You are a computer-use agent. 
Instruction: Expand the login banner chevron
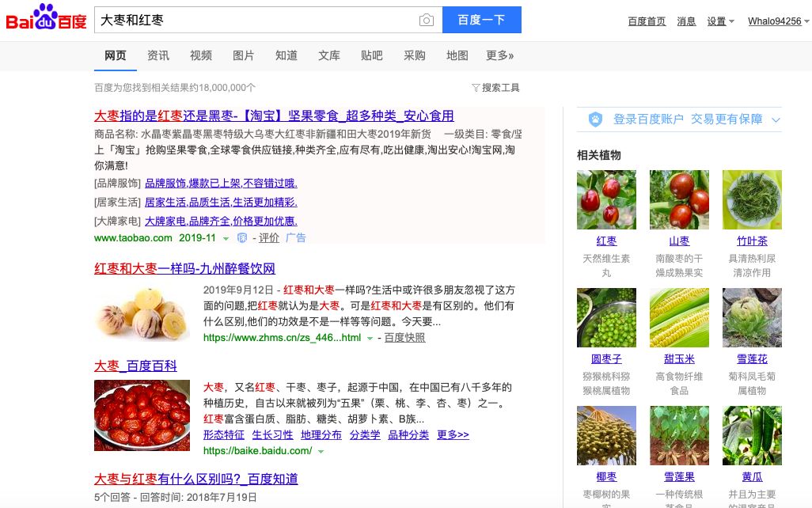point(776,120)
